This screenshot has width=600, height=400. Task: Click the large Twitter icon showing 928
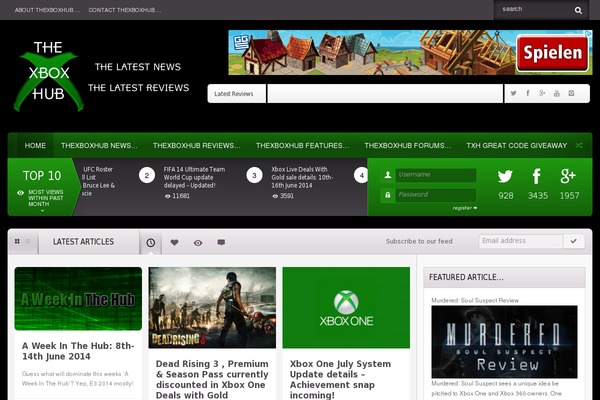(505, 176)
